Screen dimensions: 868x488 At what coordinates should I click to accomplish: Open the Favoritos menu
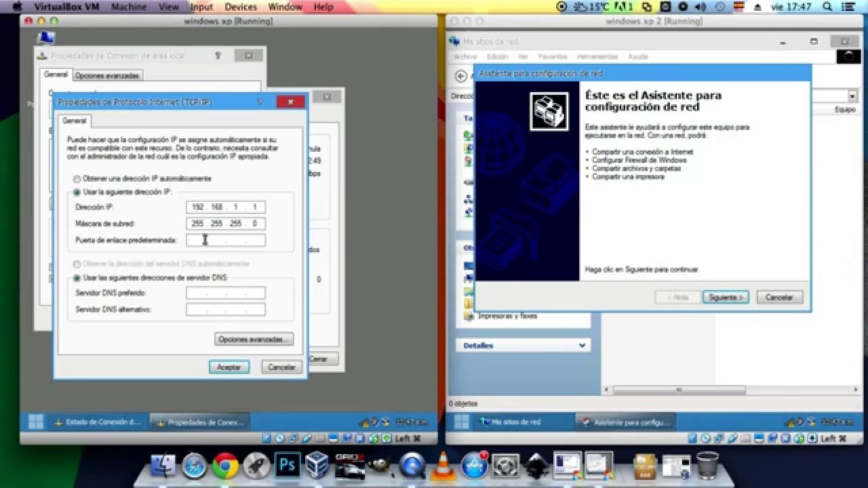(x=552, y=56)
